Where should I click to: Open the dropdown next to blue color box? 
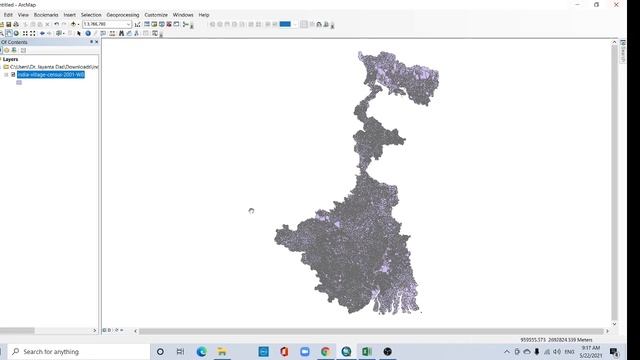click(294, 24)
